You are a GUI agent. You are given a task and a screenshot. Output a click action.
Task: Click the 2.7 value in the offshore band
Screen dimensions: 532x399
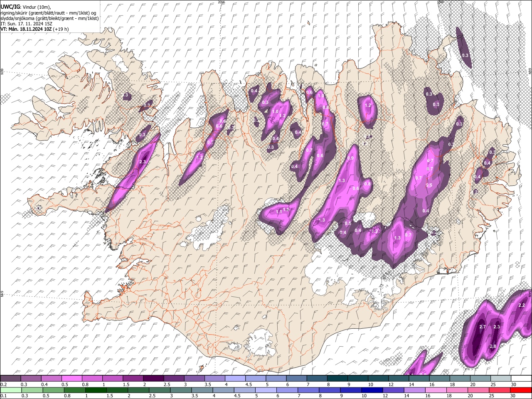pyautogui.click(x=483, y=327)
